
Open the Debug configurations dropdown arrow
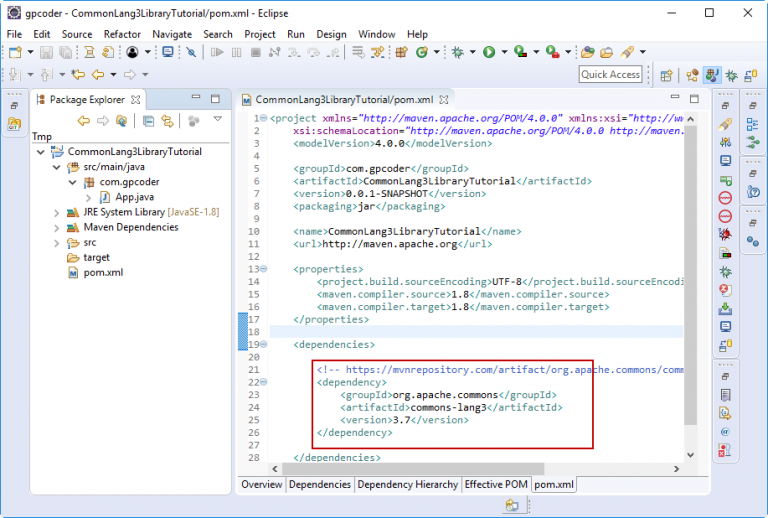472,52
